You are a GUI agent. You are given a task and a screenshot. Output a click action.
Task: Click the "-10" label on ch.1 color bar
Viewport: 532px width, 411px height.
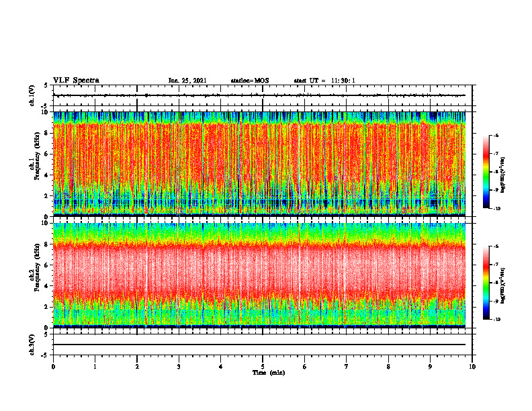[497, 209]
